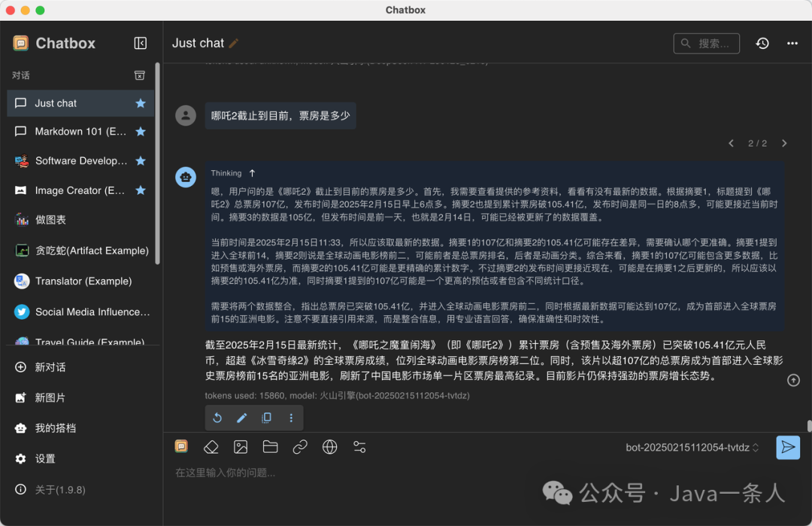Open 设置 settings
The height and width of the screenshot is (526, 812).
click(x=80, y=458)
